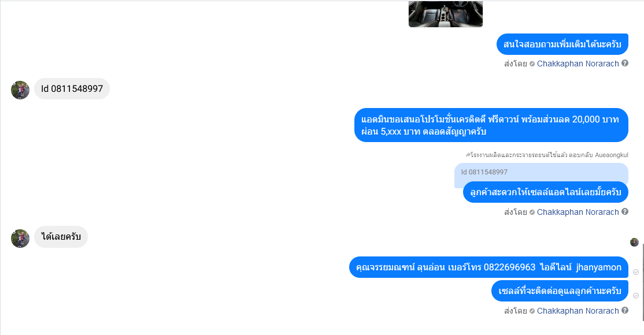644x335 pixels.
Task: Open topmost Chakkaphan Norarach sender link
Action: 578,64
